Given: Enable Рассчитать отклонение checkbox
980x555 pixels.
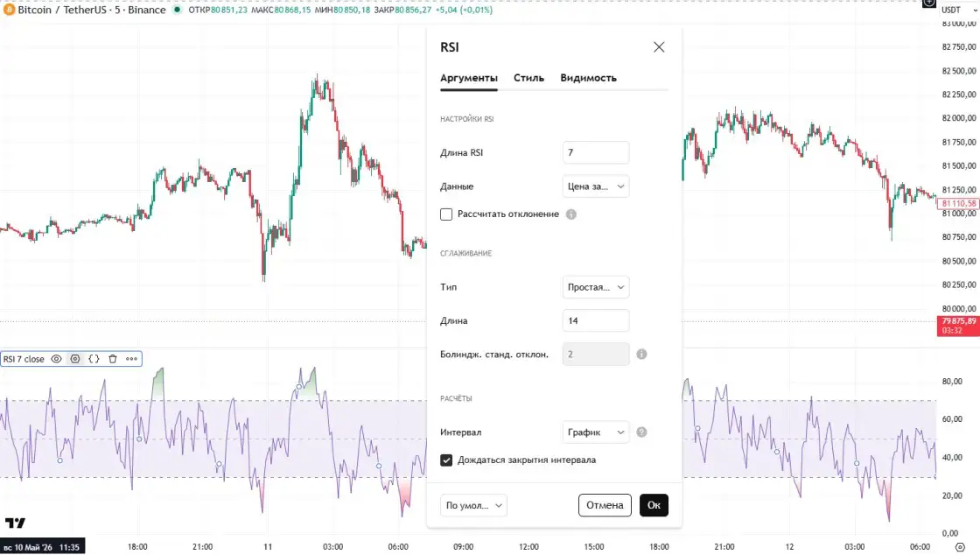Looking at the screenshot, I should [x=446, y=214].
